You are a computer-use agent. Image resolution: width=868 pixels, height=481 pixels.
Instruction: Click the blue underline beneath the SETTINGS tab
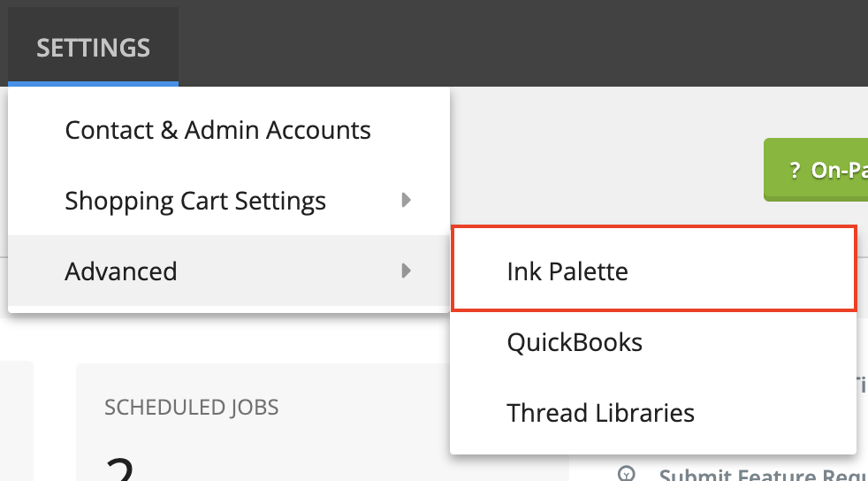coord(94,84)
